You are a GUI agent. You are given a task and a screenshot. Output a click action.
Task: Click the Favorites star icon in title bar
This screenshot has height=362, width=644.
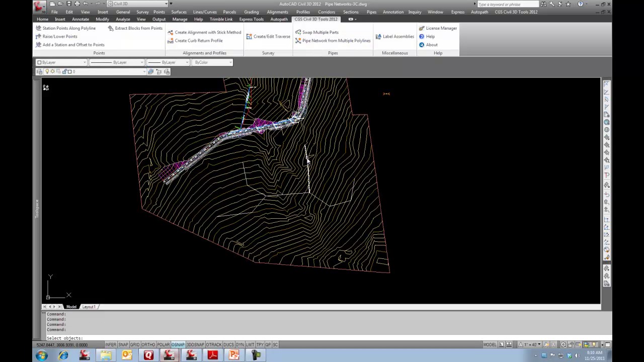(568, 4)
